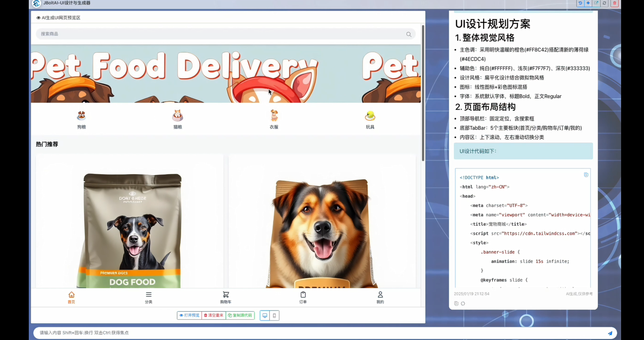Click the tailwindcss CDN URL in code
644x340 pixels.
[540, 233]
